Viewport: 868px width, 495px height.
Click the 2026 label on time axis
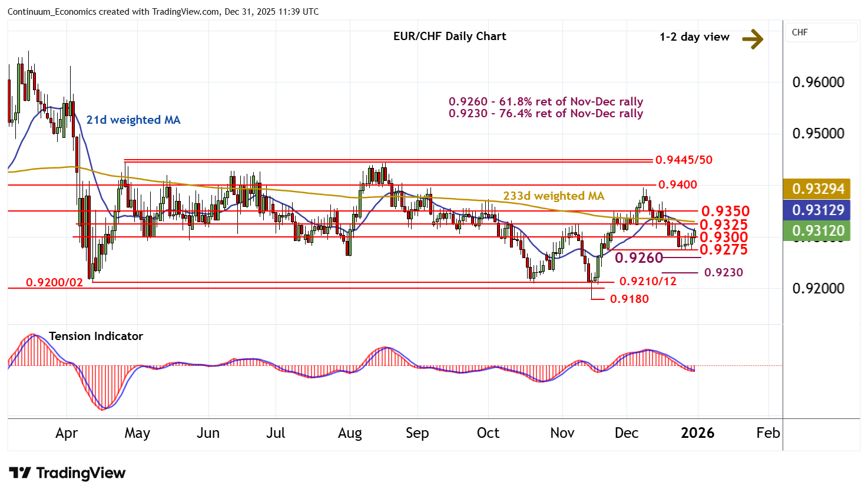[x=697, y=433]
